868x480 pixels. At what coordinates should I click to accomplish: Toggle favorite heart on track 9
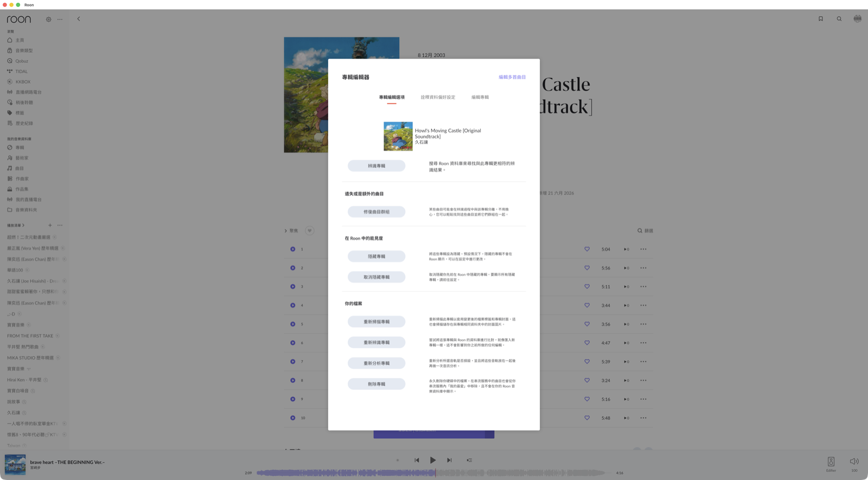pos(587,399)
